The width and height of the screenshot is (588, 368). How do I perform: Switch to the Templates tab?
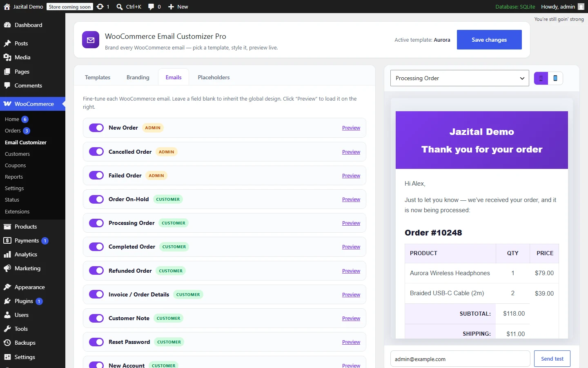click(x=98, y=77)
